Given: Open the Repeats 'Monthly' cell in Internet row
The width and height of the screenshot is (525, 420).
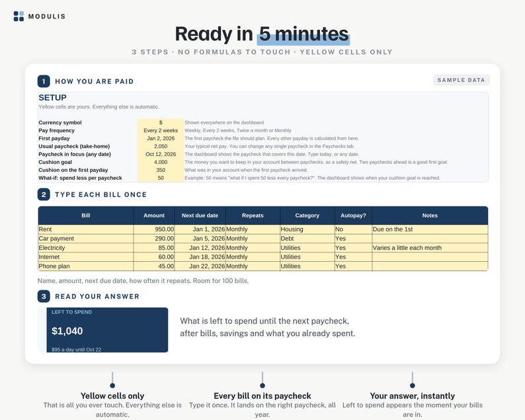Looking at the screenshot, I should point(253,257).
